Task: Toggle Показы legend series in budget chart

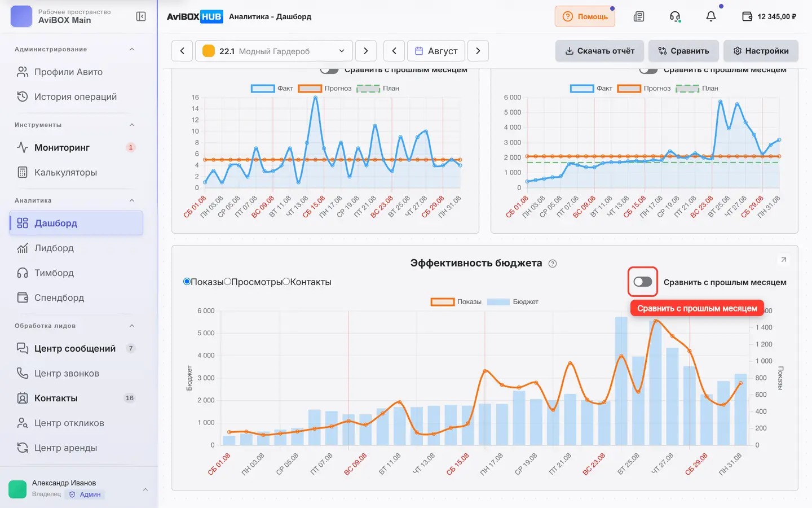Action: [x=456, y=302]
